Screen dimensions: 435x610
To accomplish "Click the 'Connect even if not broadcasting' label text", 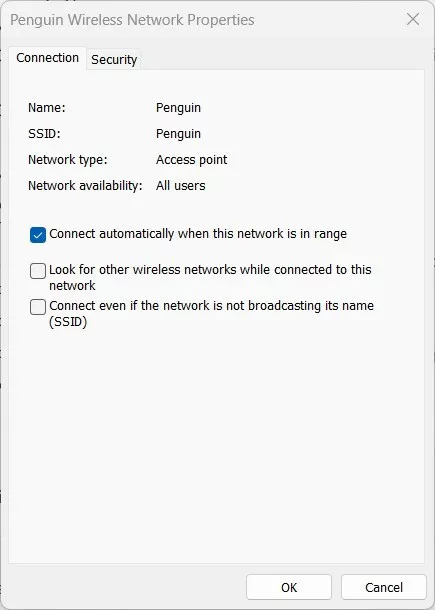I will (x=211, y=314).
